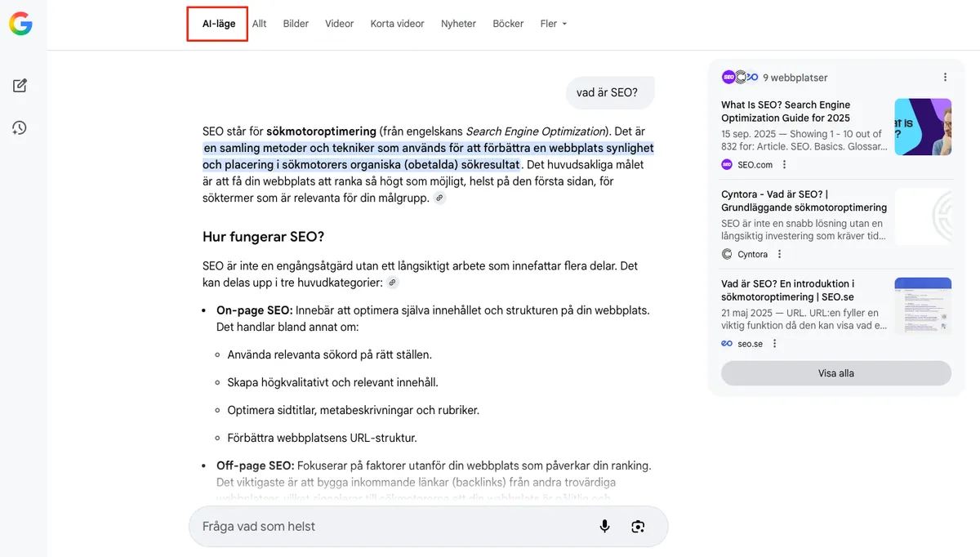The height and width of the screenshot is (557, 980).
Task: Click bullet 'Optimera sidtitlar, metabeskrivningar och rubriker.'
Action: point(353,410)
